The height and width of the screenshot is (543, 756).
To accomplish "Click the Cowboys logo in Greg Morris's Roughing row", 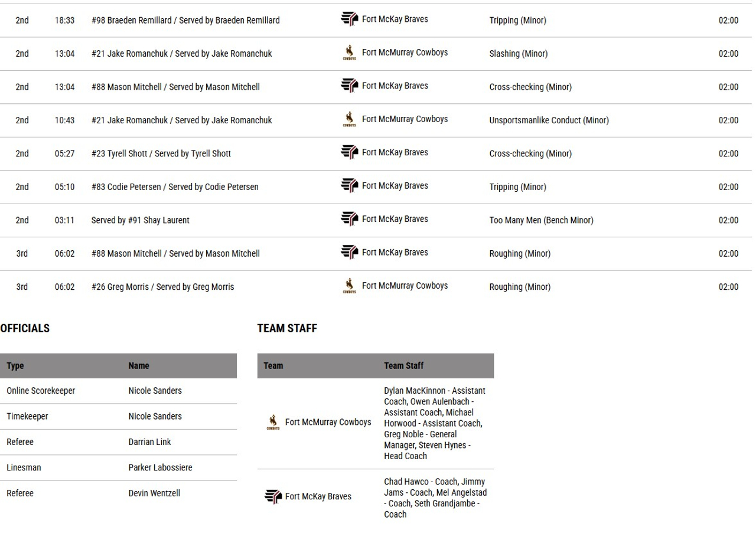I will tap(350, 286).
